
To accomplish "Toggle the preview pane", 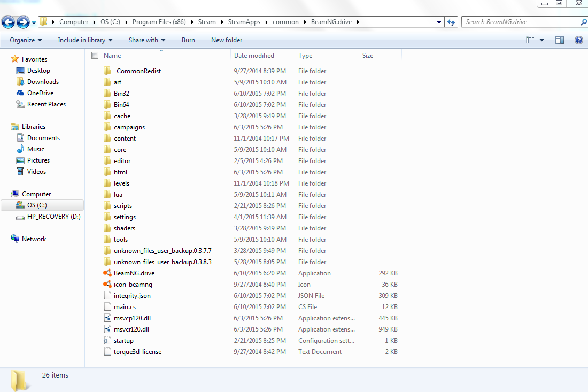I will click(560, 40).
